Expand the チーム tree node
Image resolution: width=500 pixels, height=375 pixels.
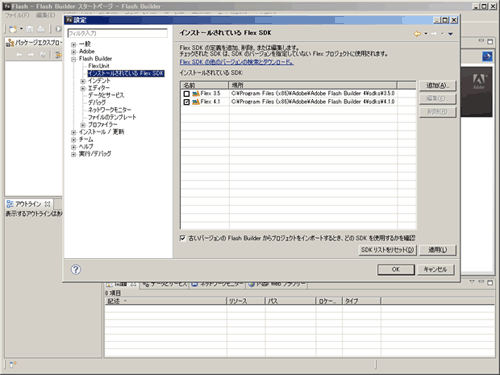[x=74, y=140]
